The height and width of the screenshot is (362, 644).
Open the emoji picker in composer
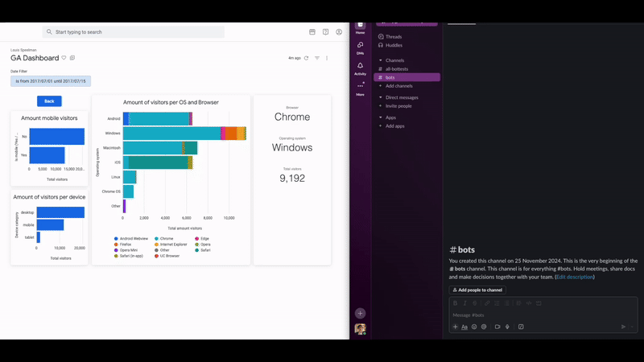[474, 327]
